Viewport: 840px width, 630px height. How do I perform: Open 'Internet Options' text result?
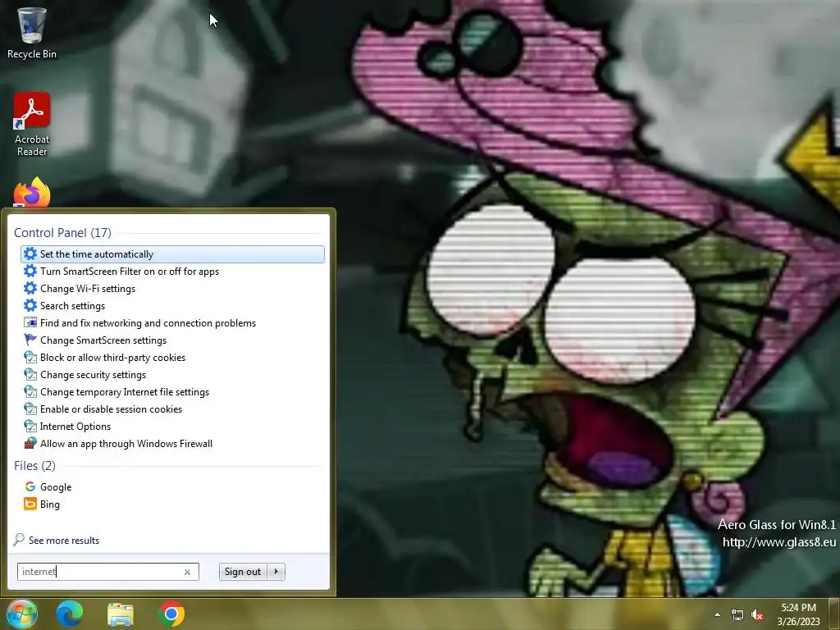[x=75, y=427]
